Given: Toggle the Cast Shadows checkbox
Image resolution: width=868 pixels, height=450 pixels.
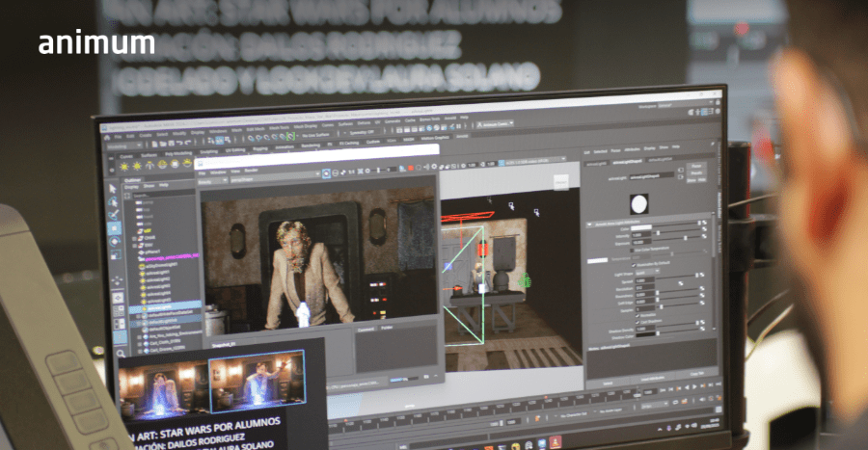Looking at the screenshot, I should click(x=637, y=321).
